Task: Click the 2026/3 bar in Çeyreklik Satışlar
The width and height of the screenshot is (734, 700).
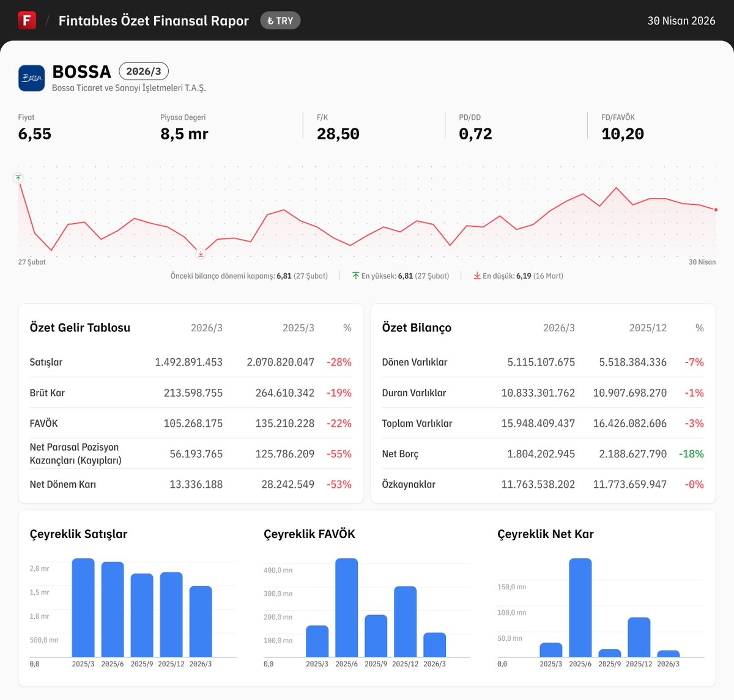Action: point(201,622)
